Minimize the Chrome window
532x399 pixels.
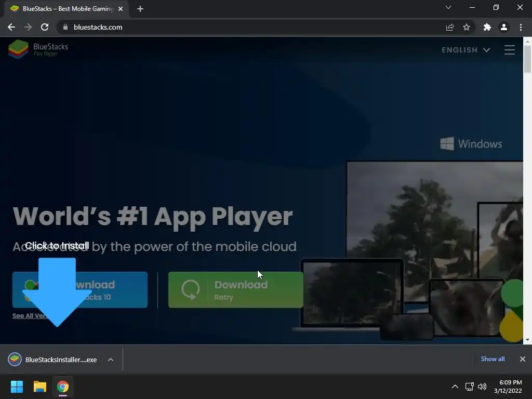tap(472, 7)
